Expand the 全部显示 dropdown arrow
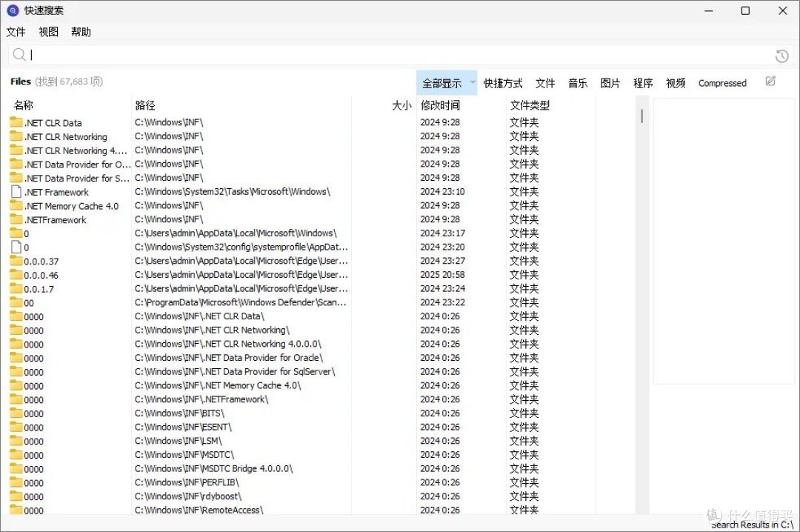 473,82
